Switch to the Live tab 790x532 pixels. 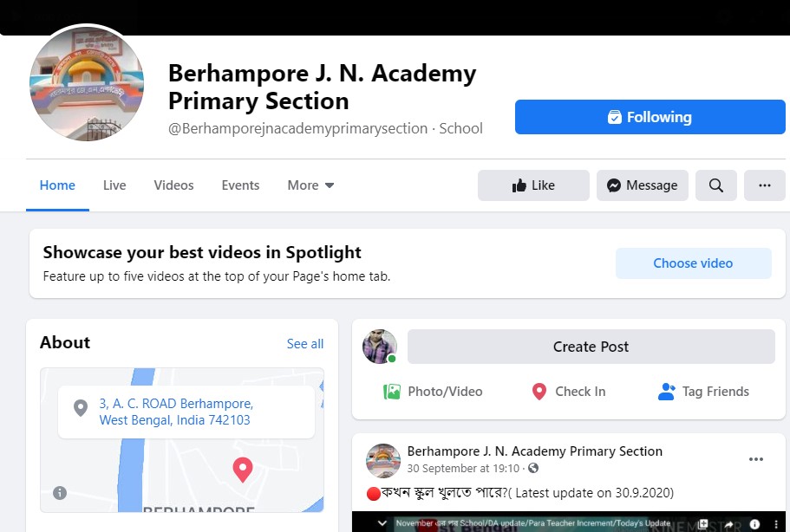(x=114, y=185)
